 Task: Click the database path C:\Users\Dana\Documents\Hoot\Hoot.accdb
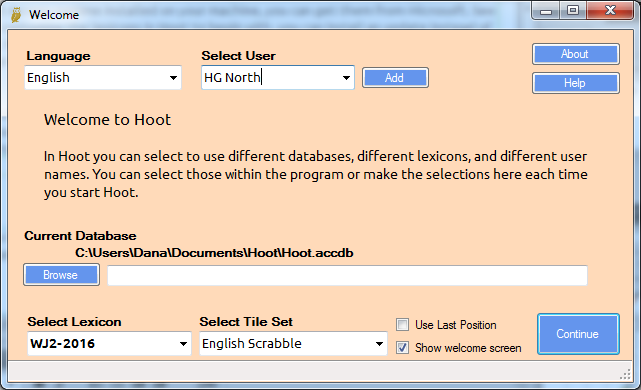[x=214, y=253]
